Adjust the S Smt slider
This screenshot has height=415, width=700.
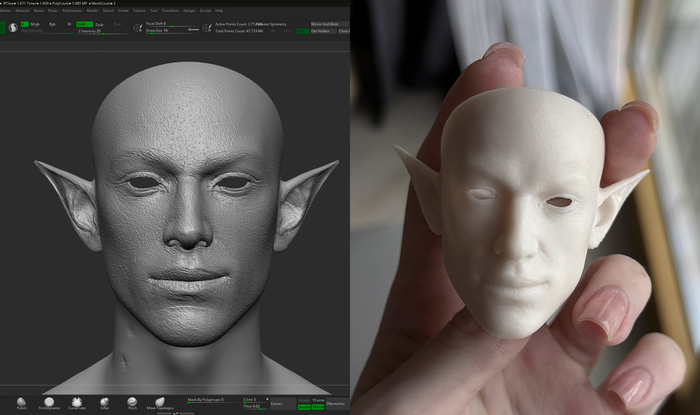pos(254,400)
